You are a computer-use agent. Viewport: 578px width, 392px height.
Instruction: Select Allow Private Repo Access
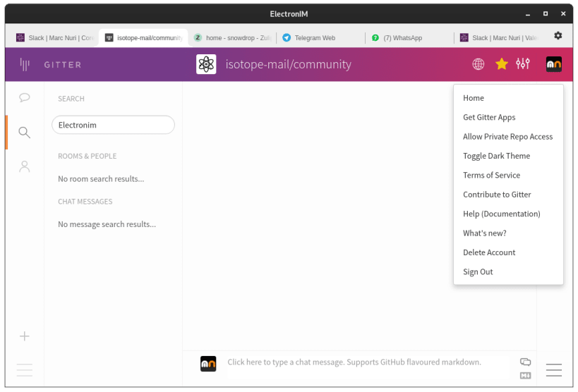coord(508,137)
